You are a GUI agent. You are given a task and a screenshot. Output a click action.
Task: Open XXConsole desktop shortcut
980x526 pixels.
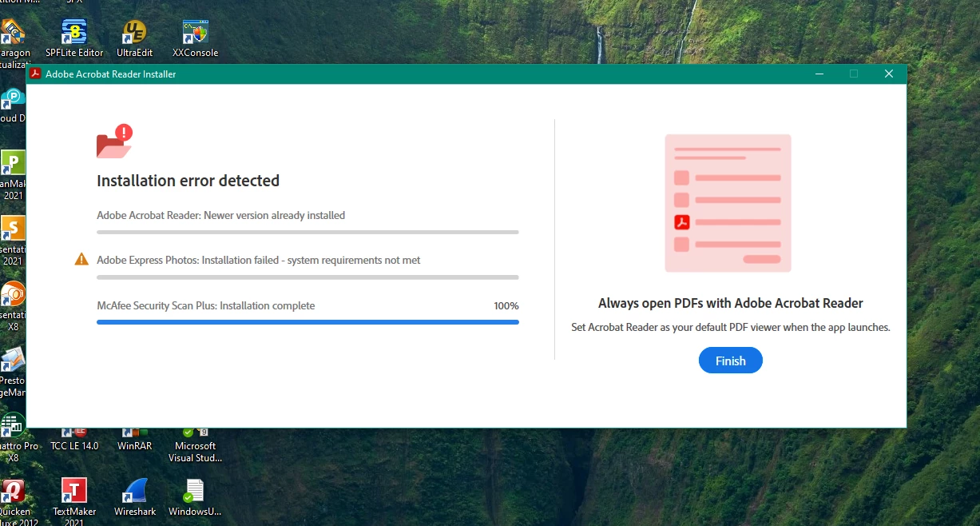195,38
